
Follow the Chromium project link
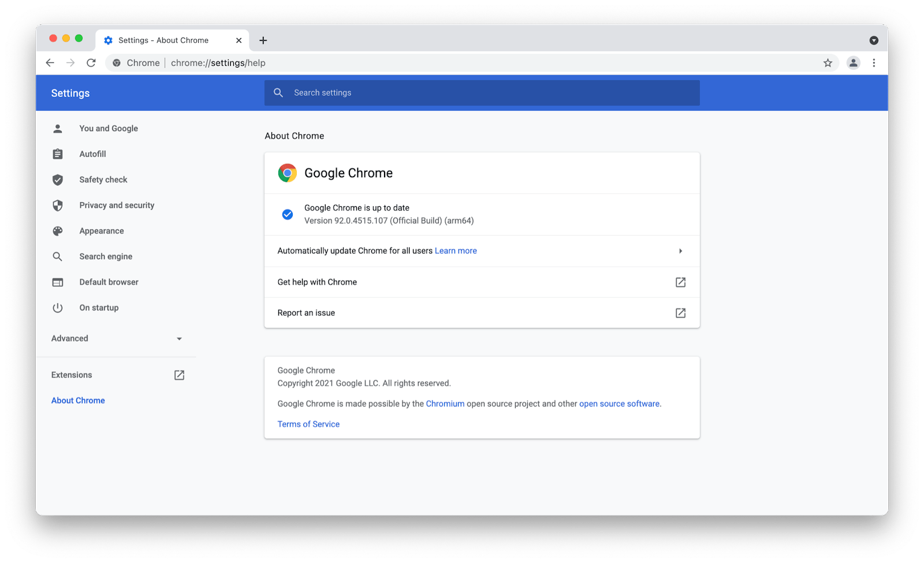pyautogui.click(x=445, y=404)
